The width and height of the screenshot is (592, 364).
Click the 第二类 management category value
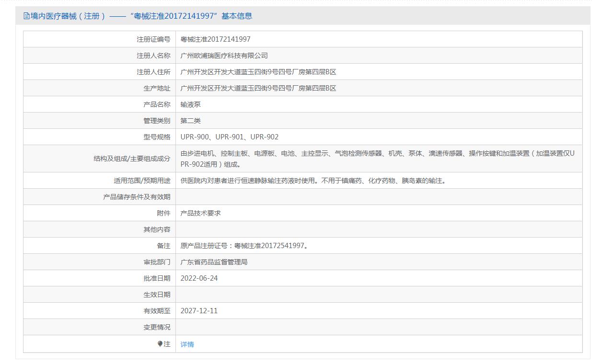pos(190,121)
